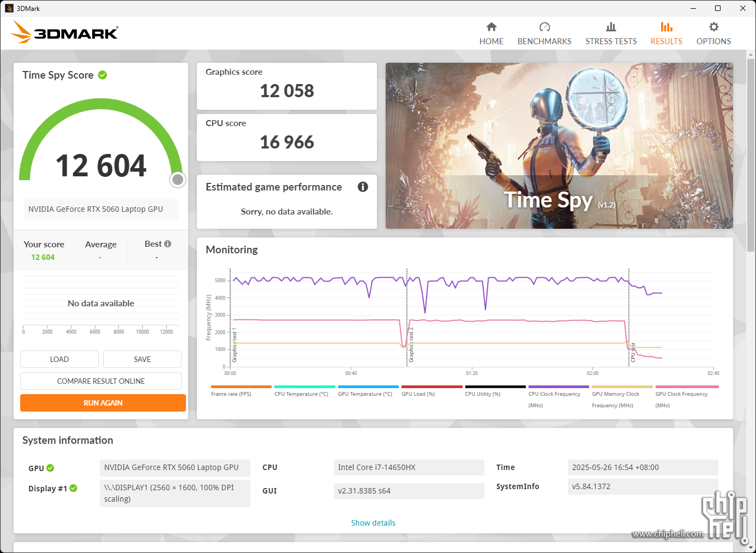
Task: Click the orange RUN AGAIN button
Action: click(103, 403)
